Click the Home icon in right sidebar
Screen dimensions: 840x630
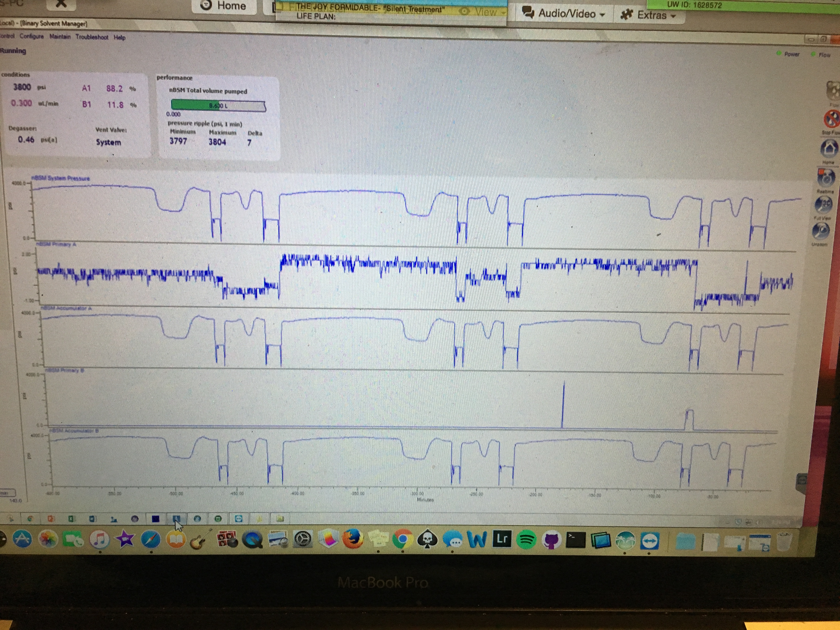(x=829, y=148)
